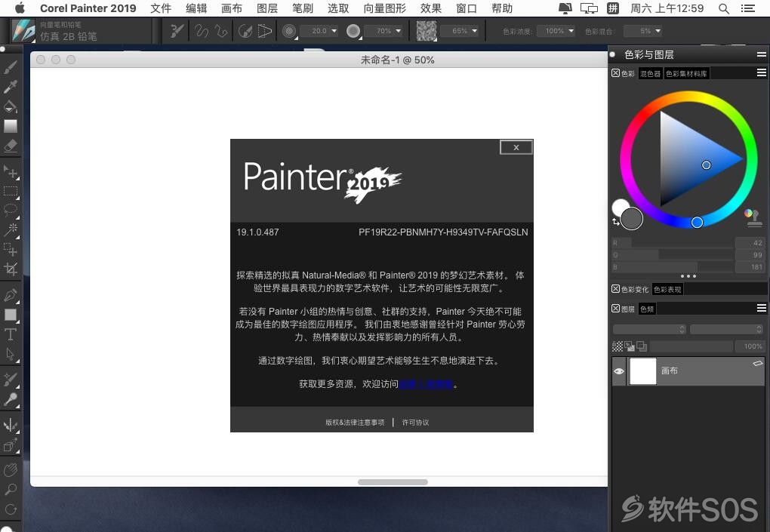This screenshot has width=770, height=532.
Task: Select the Brush tool in the toolbox
Action: click(11, 66)
